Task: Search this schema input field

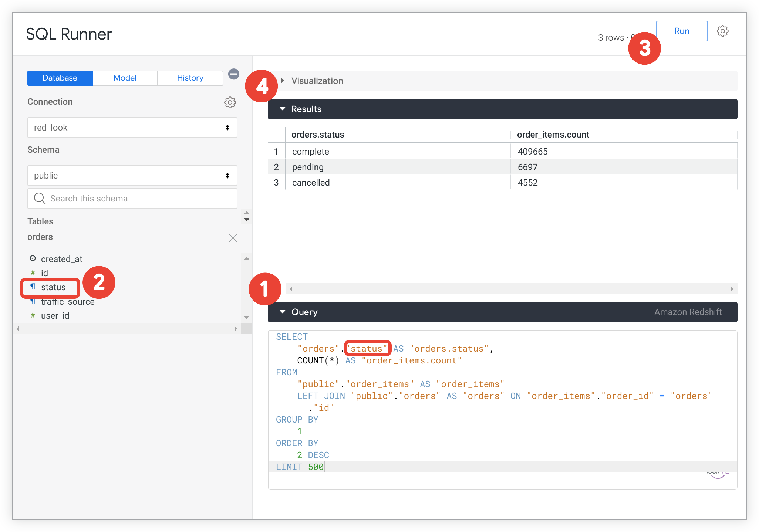Action: coord(132,199)
